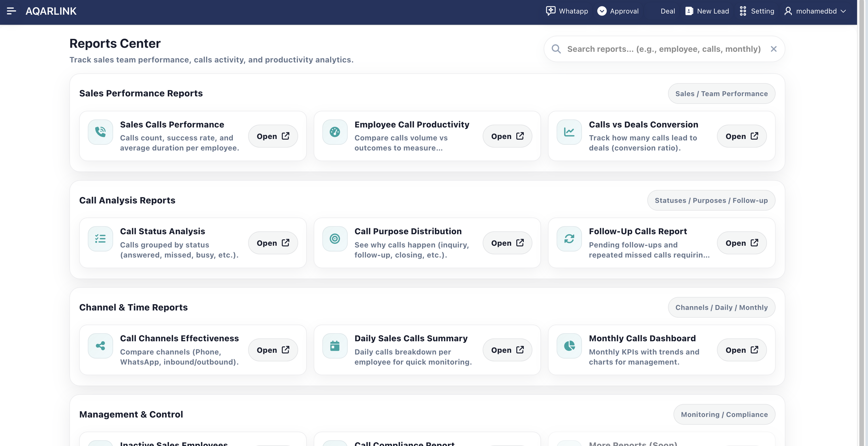Open the Sales Calls Performance report
Screen dimensions: 868x446
273,136
